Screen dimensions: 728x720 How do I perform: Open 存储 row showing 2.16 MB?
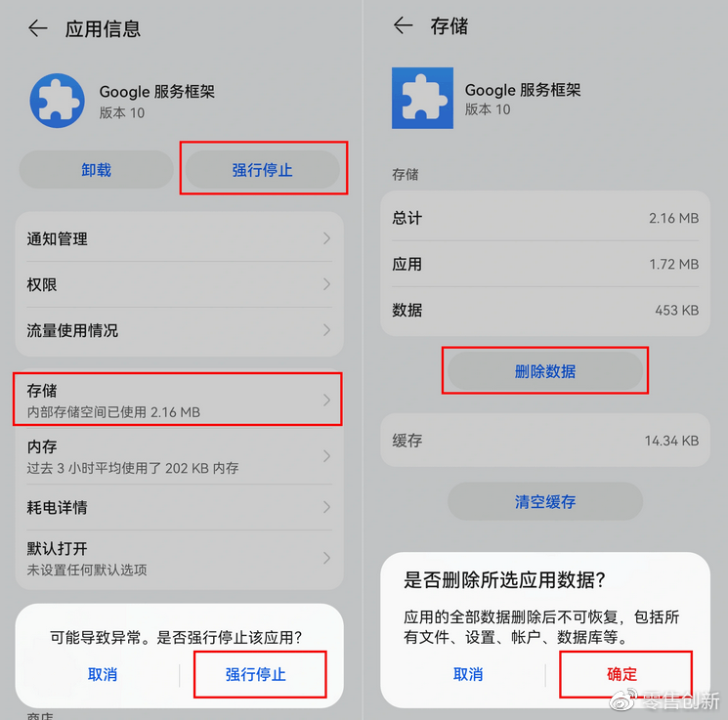[x=179, y=401]
